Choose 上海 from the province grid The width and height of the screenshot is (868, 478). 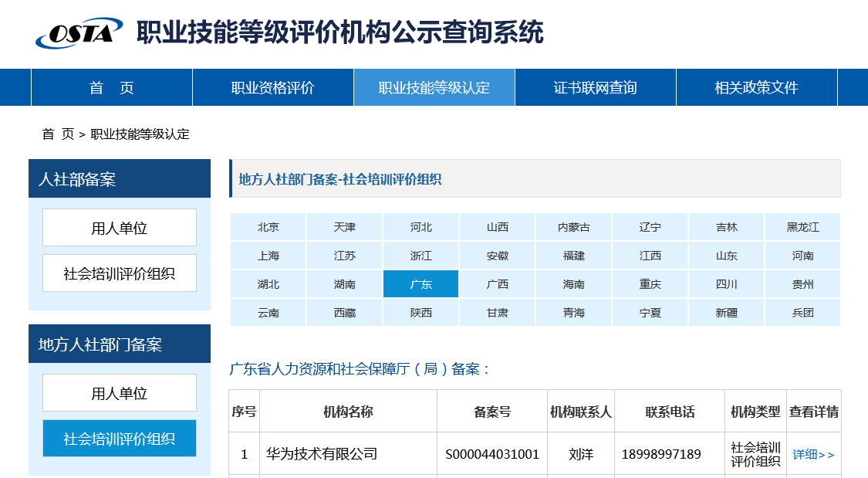pos(269,256)
